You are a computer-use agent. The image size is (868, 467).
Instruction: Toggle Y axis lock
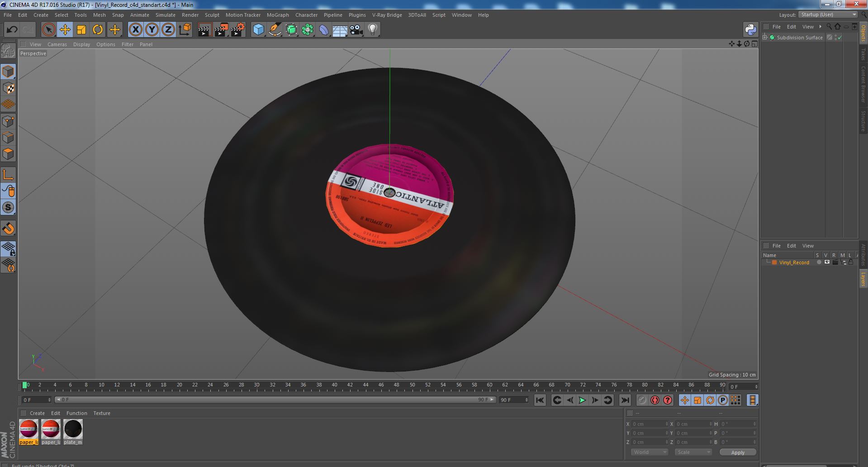(152, 30)
